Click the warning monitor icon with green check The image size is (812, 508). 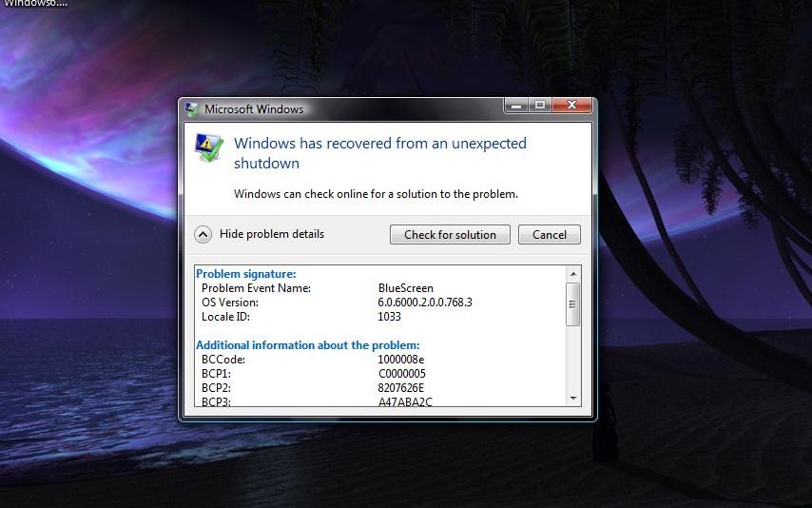[x=208, y=147]
